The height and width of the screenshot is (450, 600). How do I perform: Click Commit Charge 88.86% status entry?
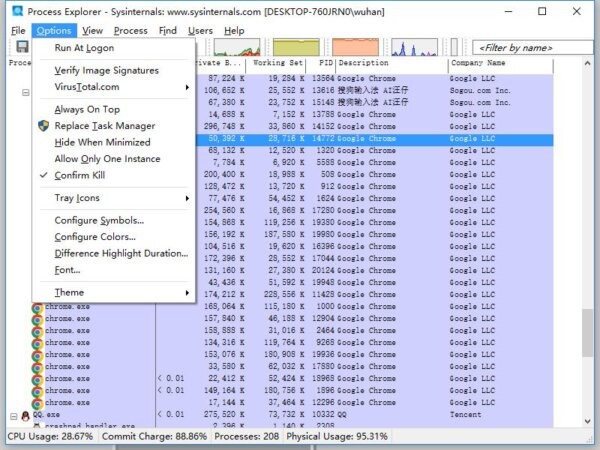(154, 437)
